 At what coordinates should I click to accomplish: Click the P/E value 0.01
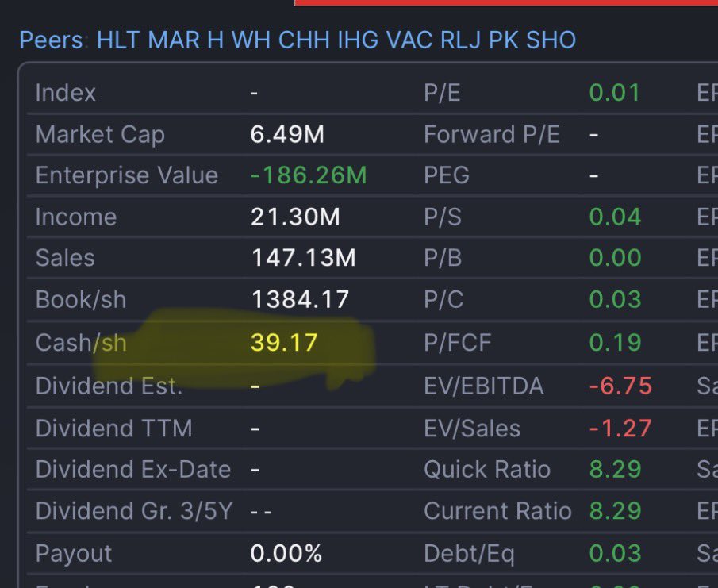pyautogui.click(x=615, y=93)
